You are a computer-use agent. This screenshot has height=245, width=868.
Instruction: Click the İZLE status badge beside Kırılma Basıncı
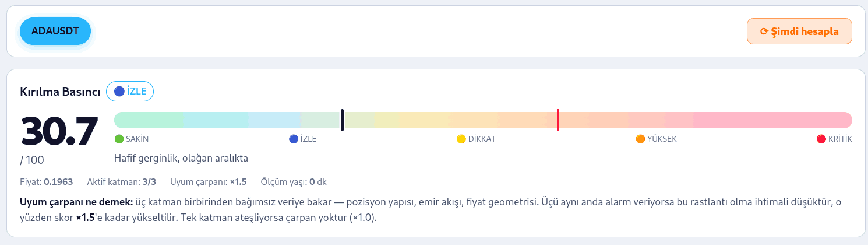(x=130, y=91)
